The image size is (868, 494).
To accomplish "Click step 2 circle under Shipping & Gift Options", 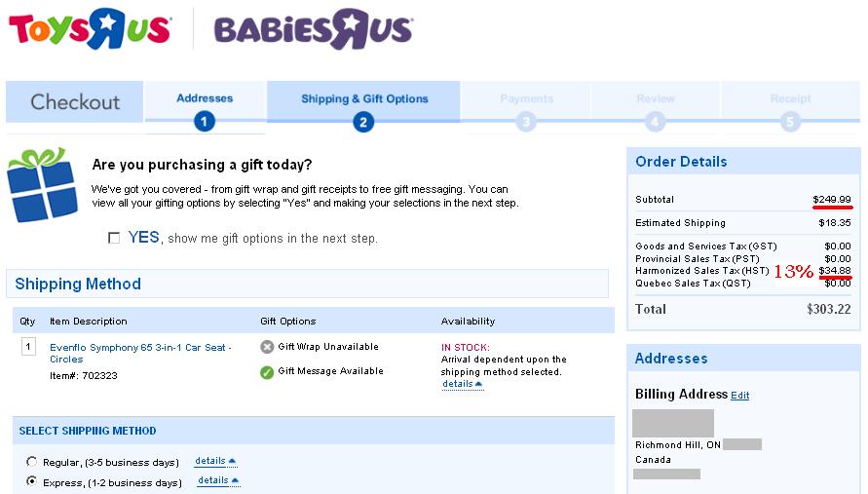I will (x=363, y=122).
